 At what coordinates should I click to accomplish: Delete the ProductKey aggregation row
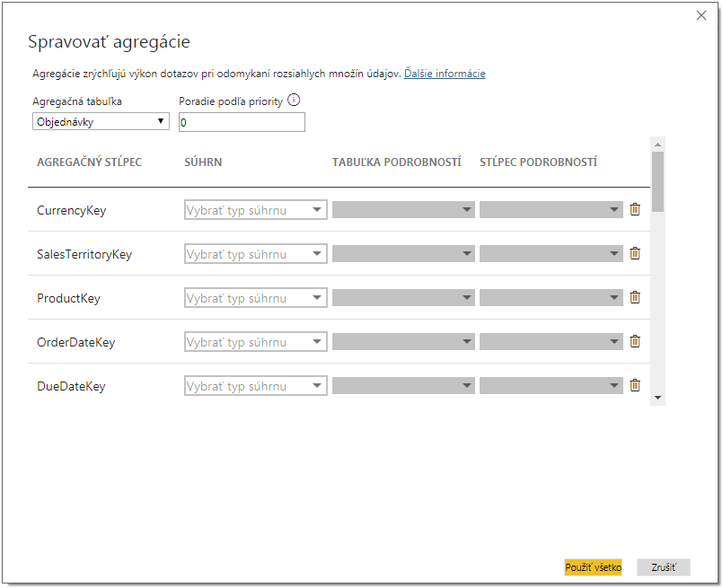[635, 297]
